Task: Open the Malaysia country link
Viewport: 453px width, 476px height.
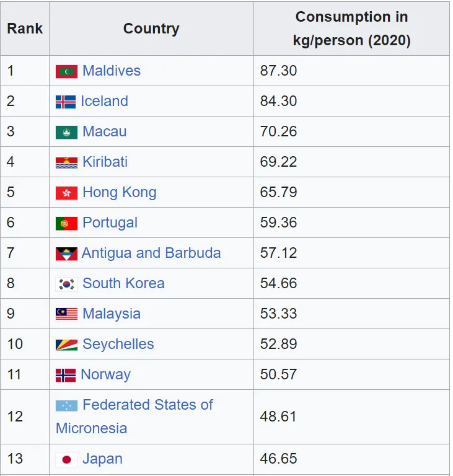Action: 112,314
